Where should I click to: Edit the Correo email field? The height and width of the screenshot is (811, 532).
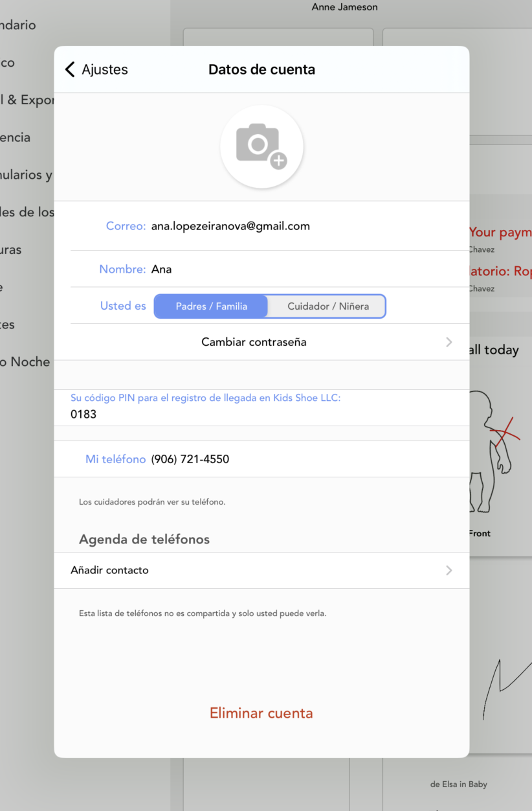click(230, 226)
